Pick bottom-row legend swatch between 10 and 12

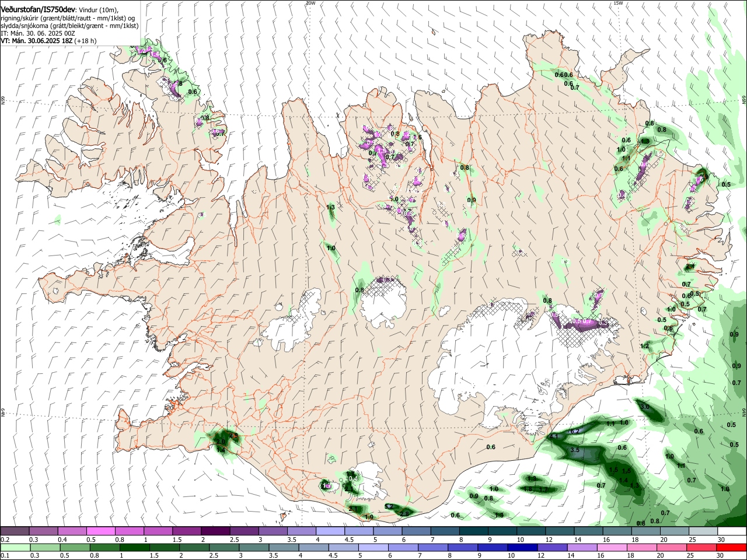(522, 548)
